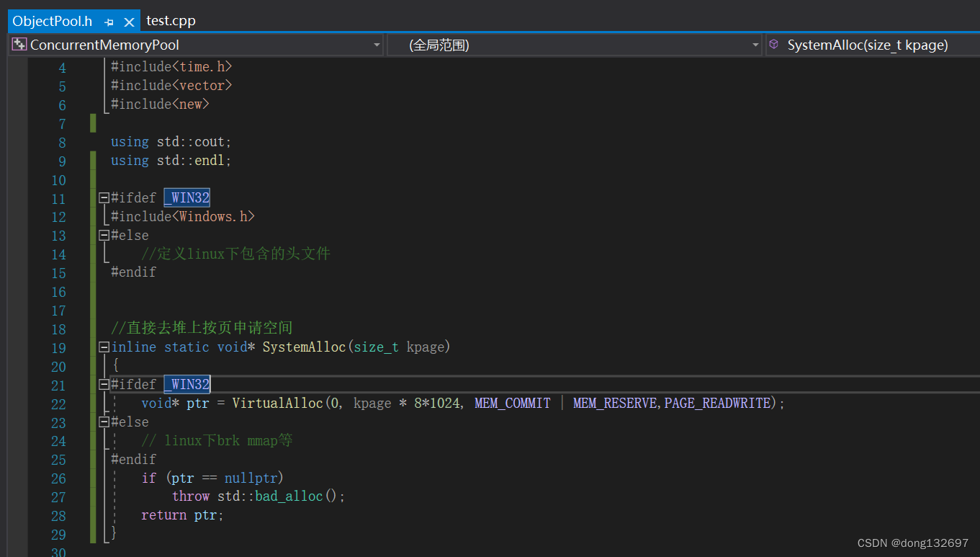The image size is (980, 557).
Task: Click the return ptr; statement
Action: point(183,516)
